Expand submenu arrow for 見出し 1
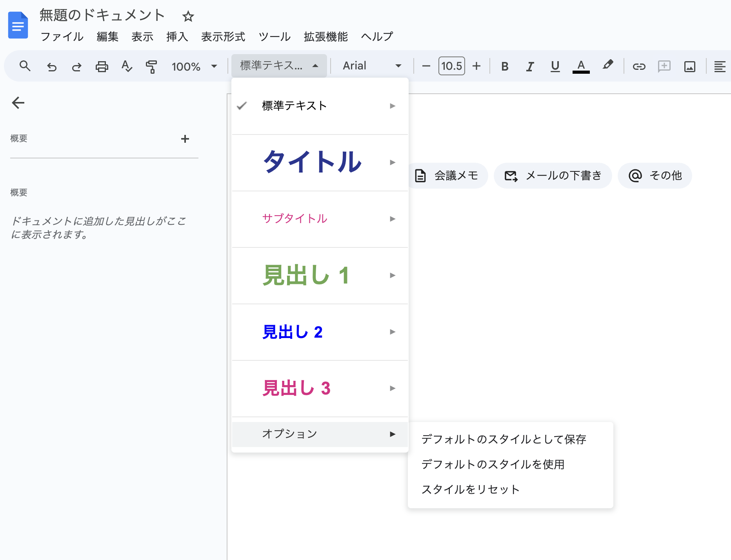Screen dimensions: 731x560 pyautogui.click(x=393, y=275)
